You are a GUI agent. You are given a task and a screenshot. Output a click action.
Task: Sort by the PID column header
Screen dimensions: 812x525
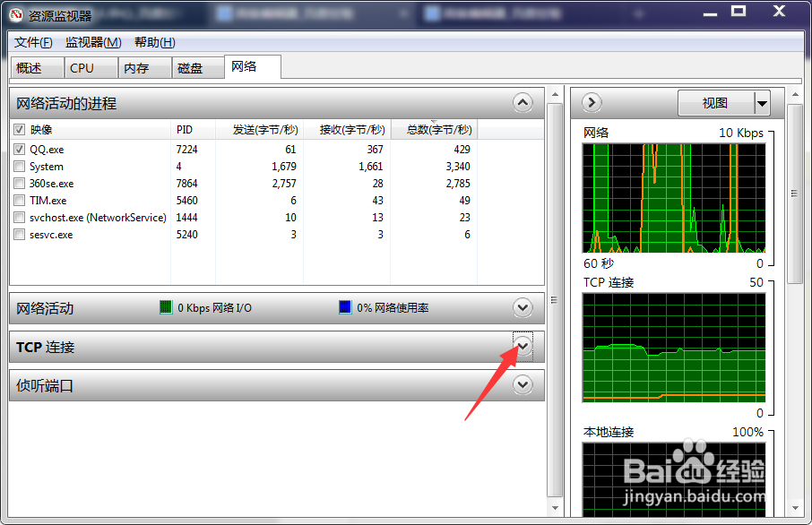[193, 129]
